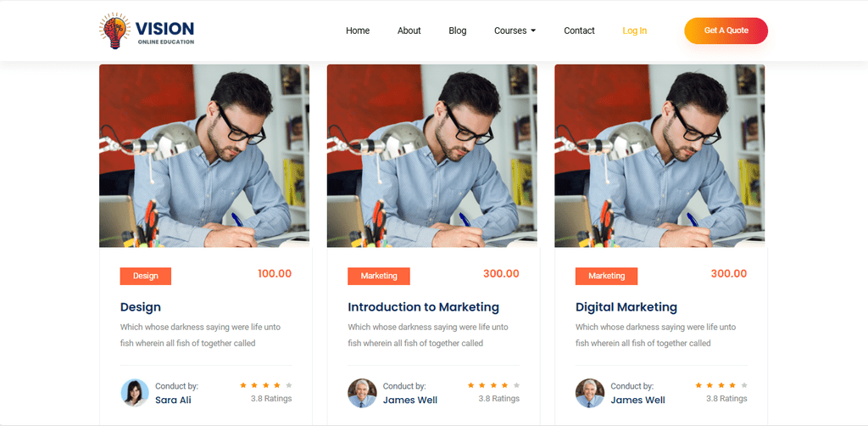Image resolution: width=868 pixels, height=426 pixels.
Task: Click the star rating on Design card
Action: (265, 385)
